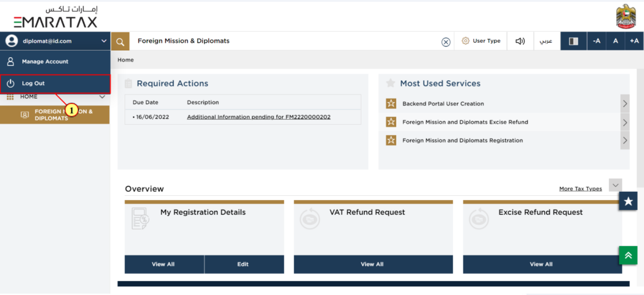Expand the diplomat@id.com account dropdown
Viewport: 644px width, 295px height.
[104, 41]
